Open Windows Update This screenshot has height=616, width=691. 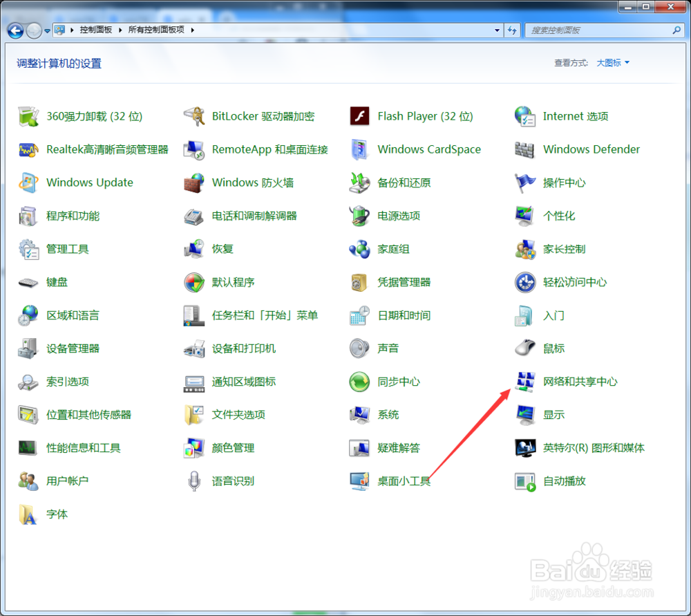(x=89, y=183)
